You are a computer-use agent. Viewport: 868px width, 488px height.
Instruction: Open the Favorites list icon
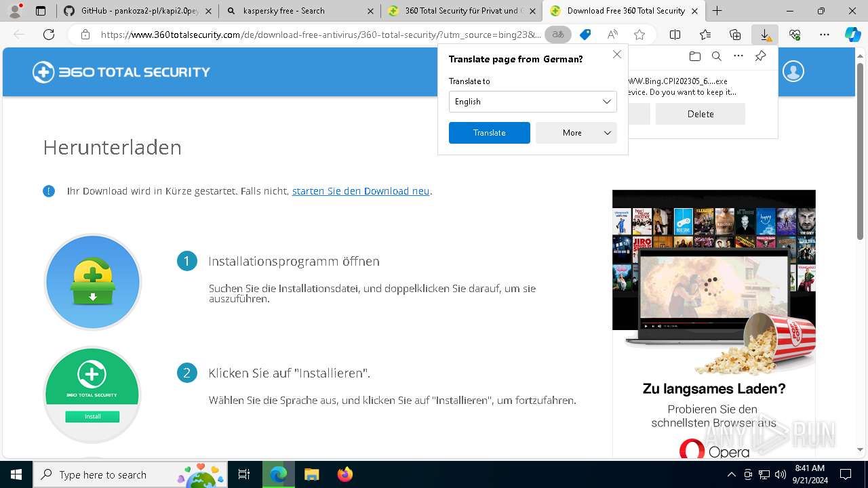coord(705,35)
